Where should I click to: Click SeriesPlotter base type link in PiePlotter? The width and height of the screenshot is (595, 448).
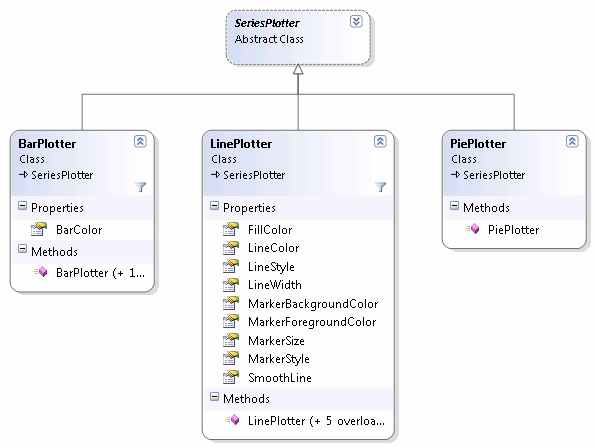(494, 175)
